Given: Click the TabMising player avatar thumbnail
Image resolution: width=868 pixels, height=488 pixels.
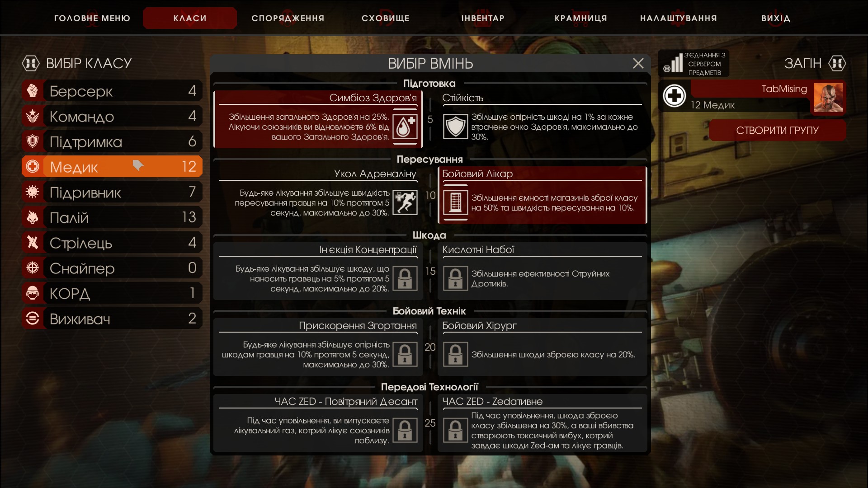Looking at the screenshot, I should [x=828, y=98].
